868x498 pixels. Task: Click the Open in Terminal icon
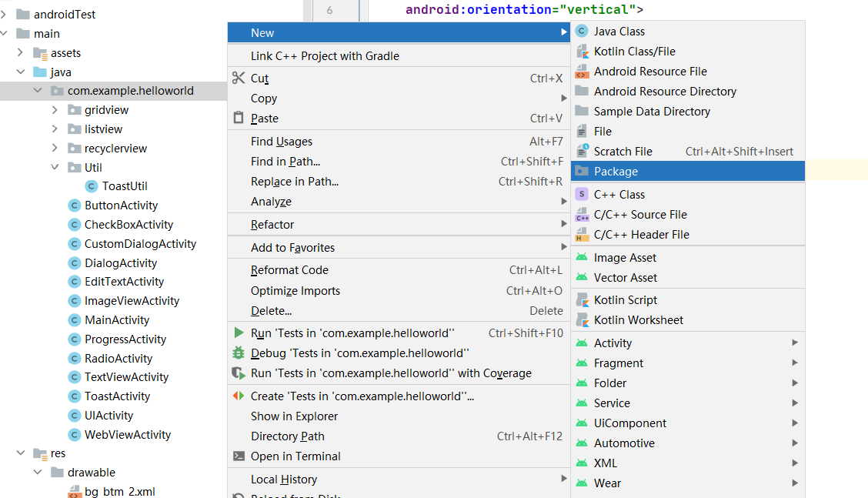click(238, 456)
